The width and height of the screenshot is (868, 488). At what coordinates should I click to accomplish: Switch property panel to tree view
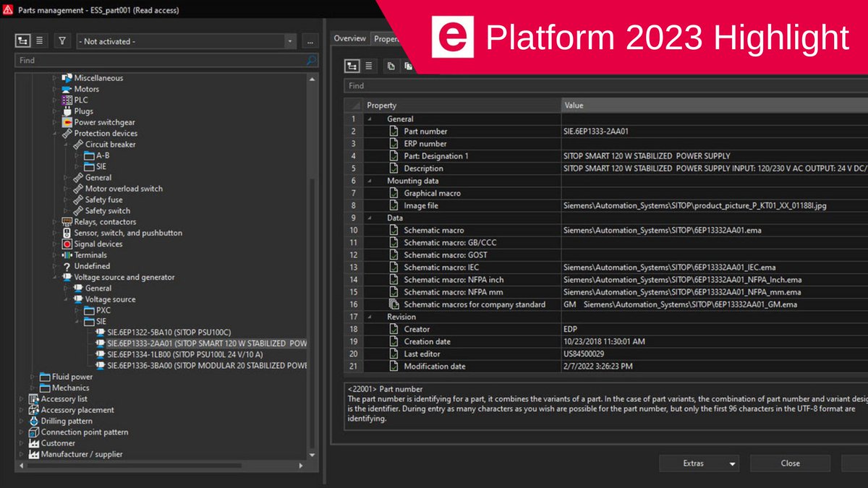(x=352, y=66)
